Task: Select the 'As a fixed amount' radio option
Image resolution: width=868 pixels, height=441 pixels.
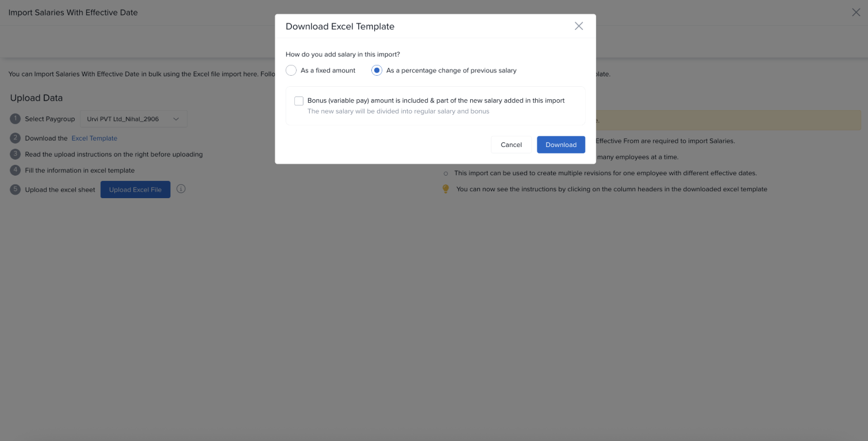Action: point(291,71)
